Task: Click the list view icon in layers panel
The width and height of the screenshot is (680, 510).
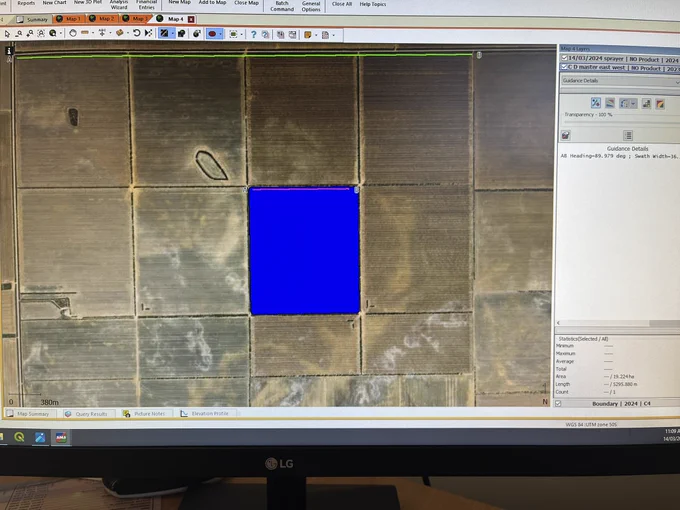Action: 628,135
